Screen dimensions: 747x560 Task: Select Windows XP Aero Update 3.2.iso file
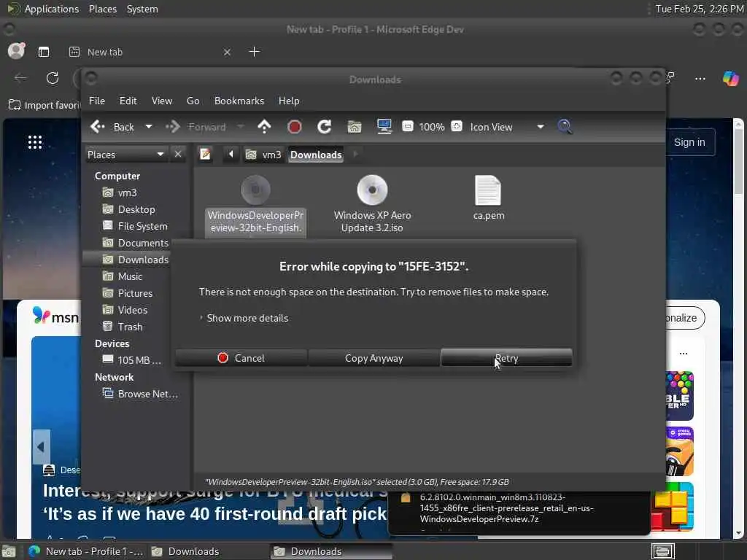372,204
